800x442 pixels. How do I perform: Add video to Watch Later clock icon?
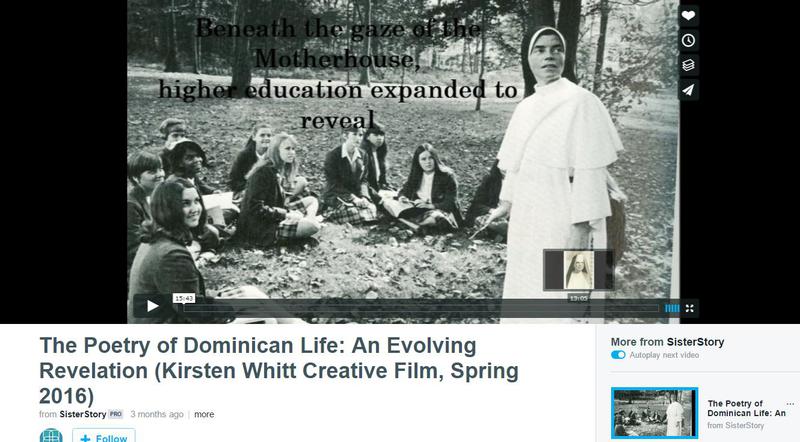tap(688, 40)
